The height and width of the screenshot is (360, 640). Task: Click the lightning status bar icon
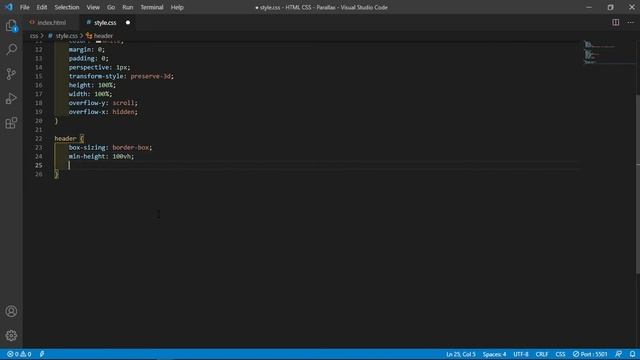point(42,354)
